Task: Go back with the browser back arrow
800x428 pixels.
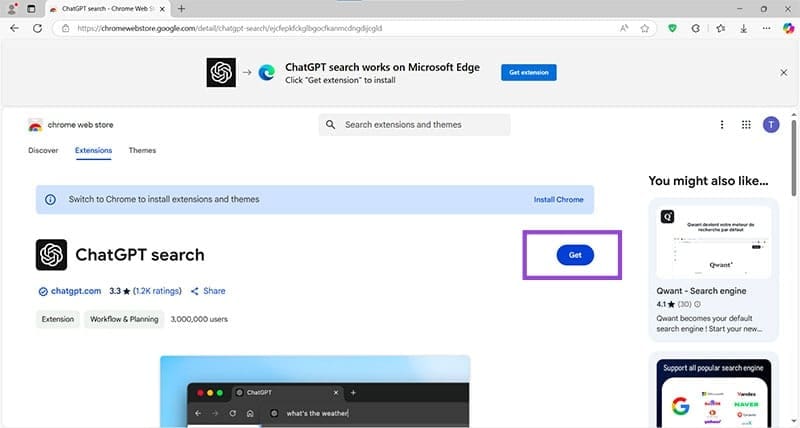Action: coord(14,29)
